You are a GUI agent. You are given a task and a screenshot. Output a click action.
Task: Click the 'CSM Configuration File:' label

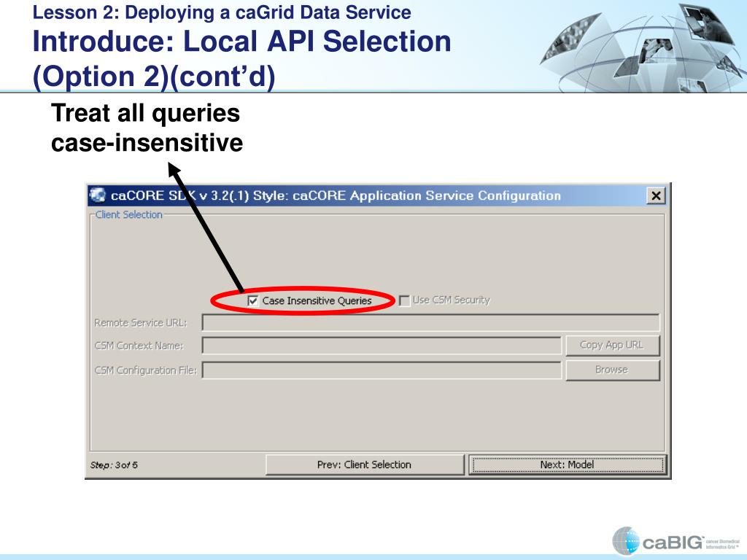click(x=145, y=370)
